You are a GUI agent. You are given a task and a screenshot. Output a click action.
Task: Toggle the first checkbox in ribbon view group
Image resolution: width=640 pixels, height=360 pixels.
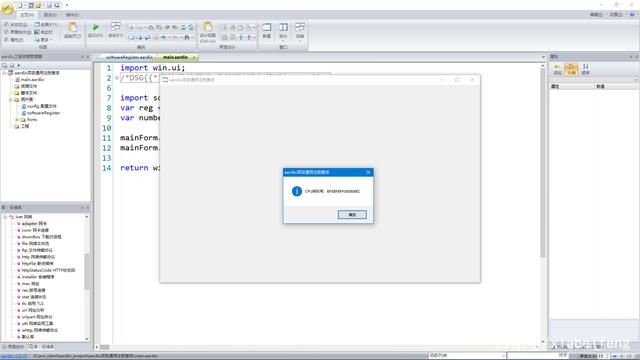tap(6, 24)
